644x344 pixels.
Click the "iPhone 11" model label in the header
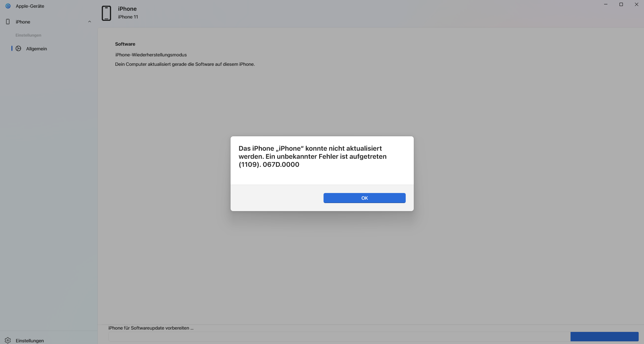128,17
